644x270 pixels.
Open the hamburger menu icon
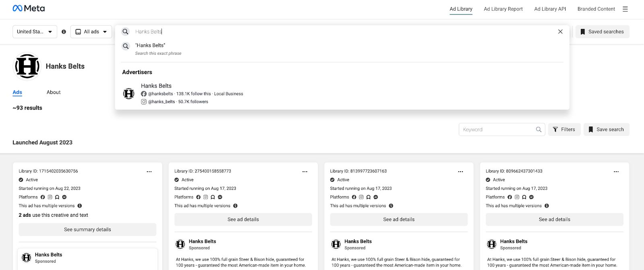625,9
